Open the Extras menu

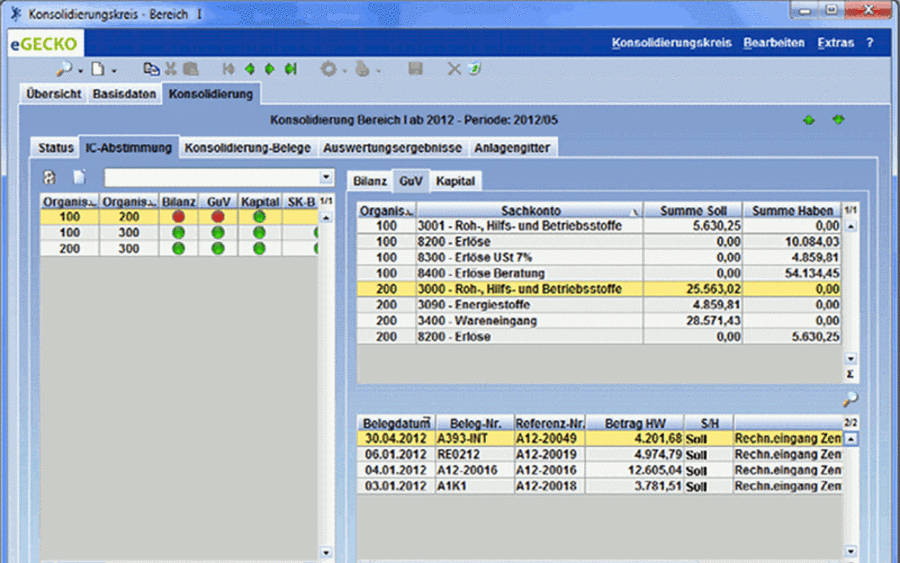coord(836,43)
